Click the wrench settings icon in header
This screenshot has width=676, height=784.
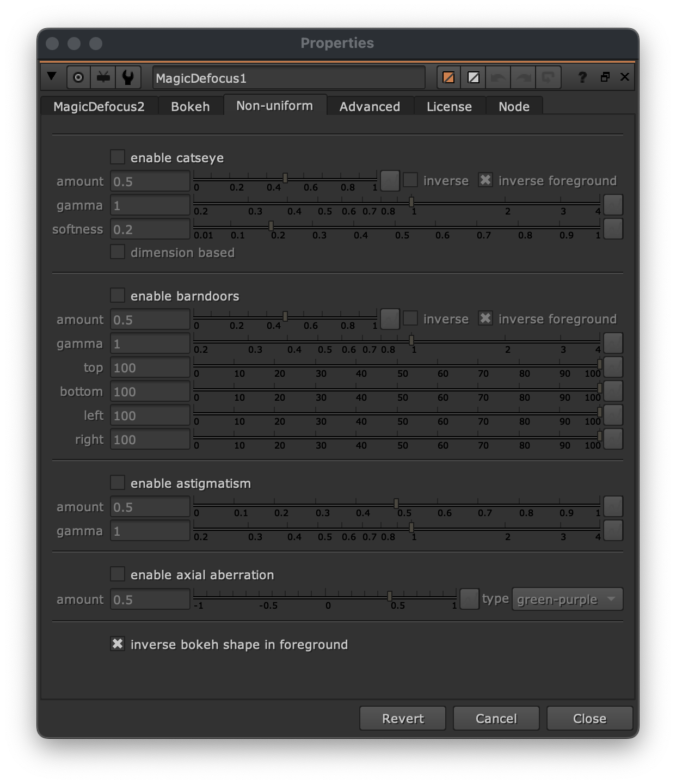[x=128, y=77]
